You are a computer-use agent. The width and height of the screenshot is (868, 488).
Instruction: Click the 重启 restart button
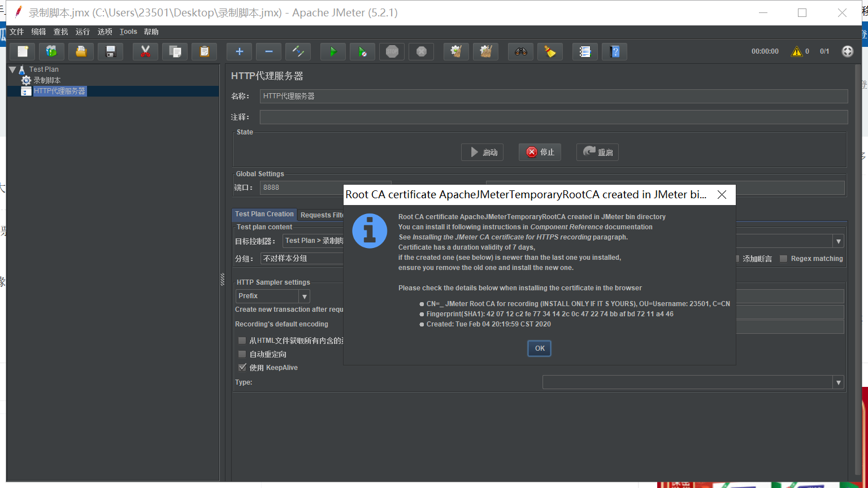(x=597, y=152)
